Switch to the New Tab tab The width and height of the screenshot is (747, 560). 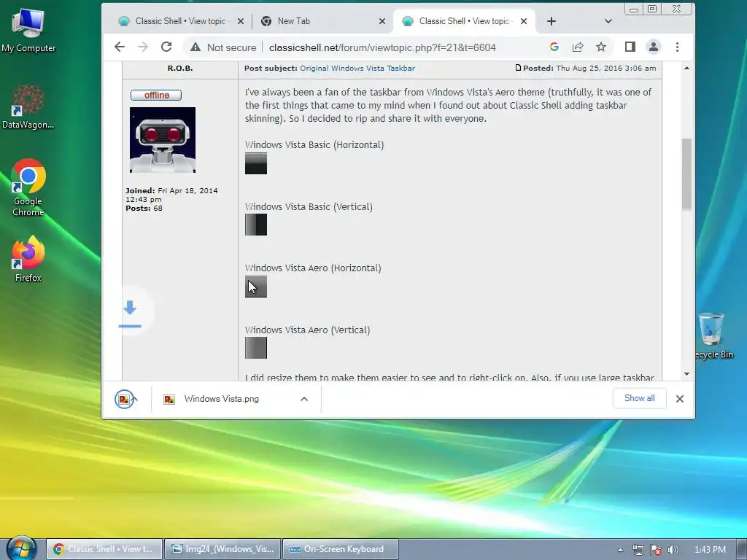[322, 21]
